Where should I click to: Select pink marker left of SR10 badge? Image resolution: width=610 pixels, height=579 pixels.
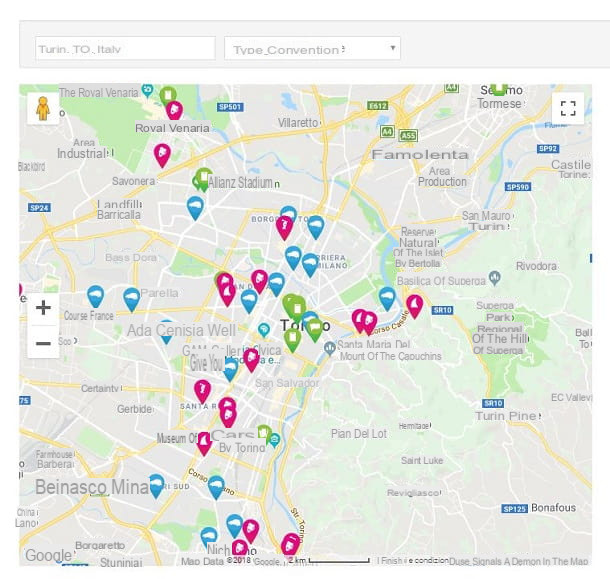[x=415, y=306]
